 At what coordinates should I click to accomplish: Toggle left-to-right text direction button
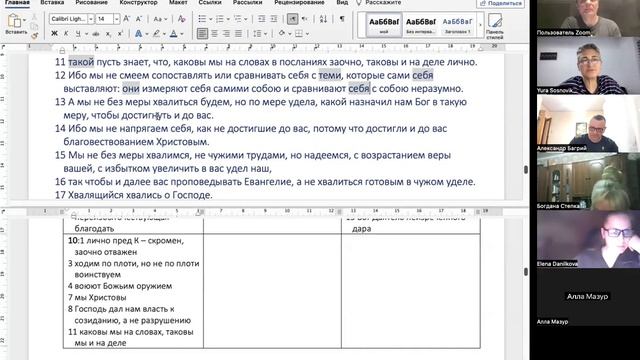[x=292, y=19]
